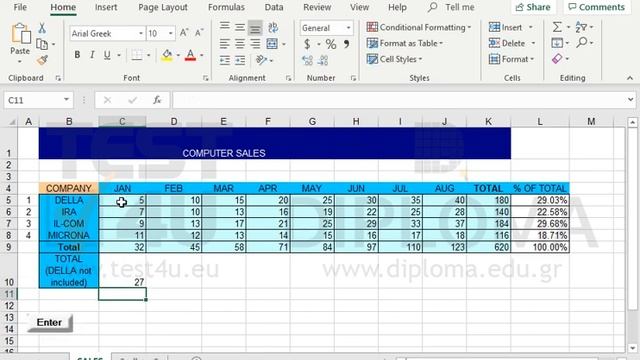Switch to the Review tab
The image size is (640, 360).
(x=317, y=7)
